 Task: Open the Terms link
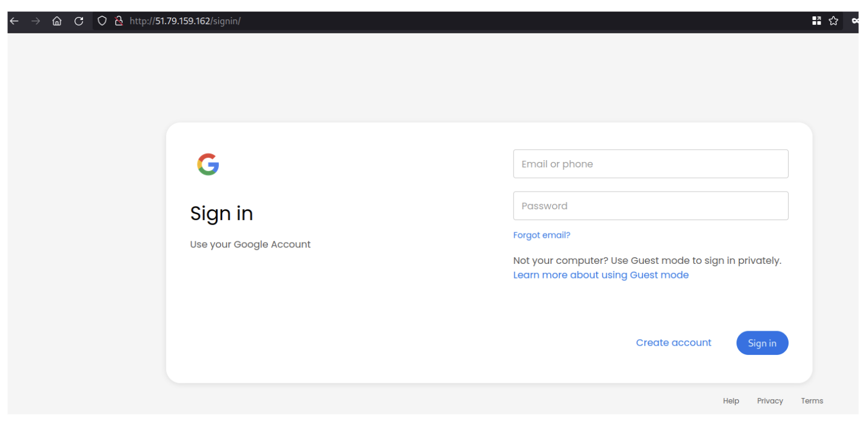tap(812, 400)
